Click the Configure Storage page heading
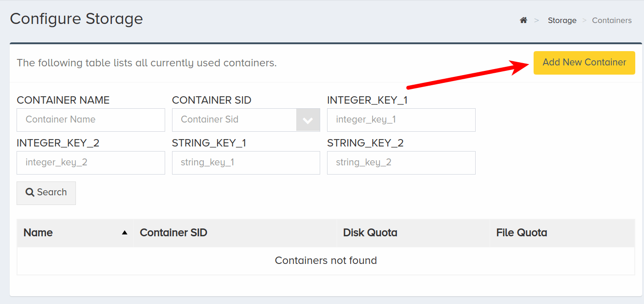 [76, 19]
